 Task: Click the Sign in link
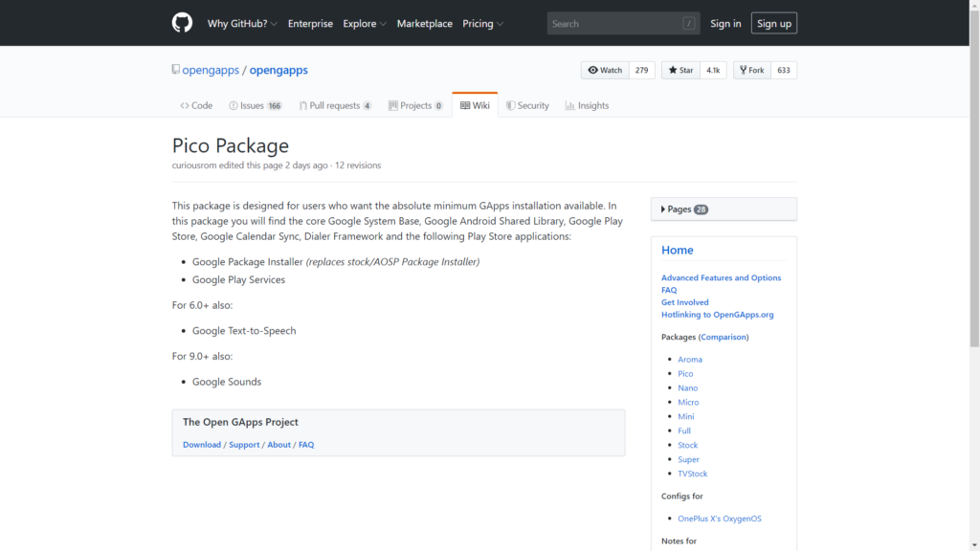725,24
